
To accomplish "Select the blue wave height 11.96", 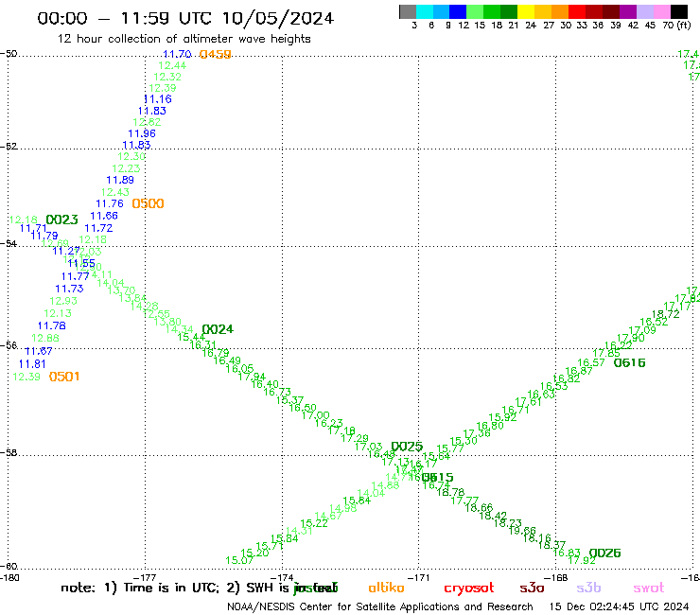I will click(142, 133).
